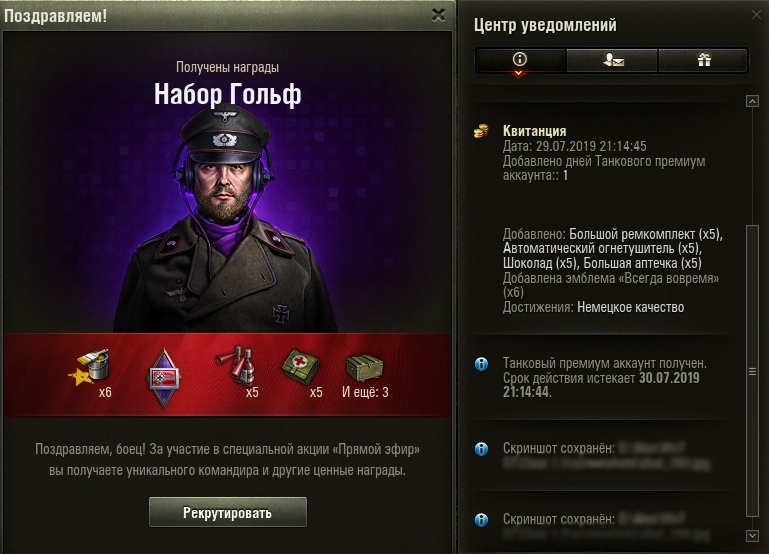Open the invitations and messages tab
This screenshot has height=554, width=769.
pyautogui.click(x=612, y=60)
